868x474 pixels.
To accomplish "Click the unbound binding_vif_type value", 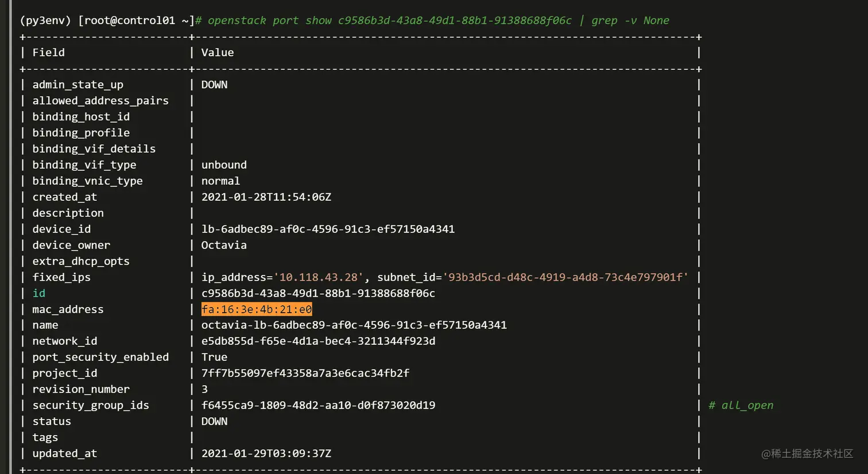I will coord(224,165).
